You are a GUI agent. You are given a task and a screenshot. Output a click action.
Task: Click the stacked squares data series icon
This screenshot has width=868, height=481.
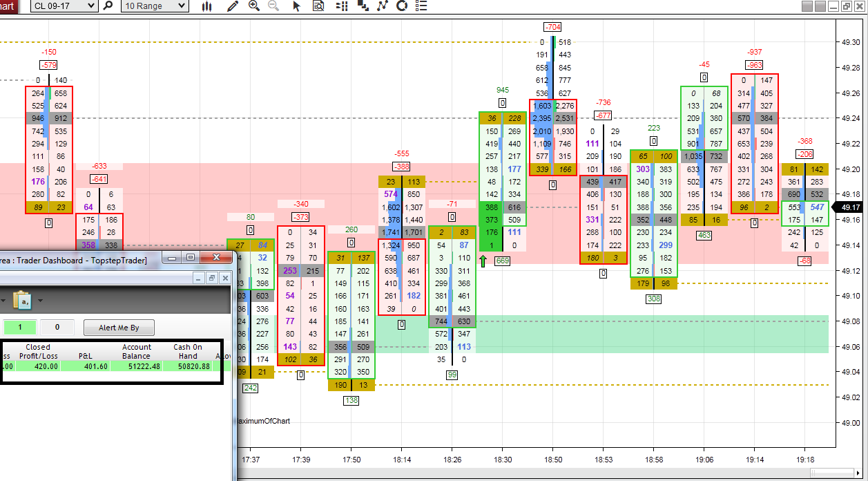click(x=363, y=6)
